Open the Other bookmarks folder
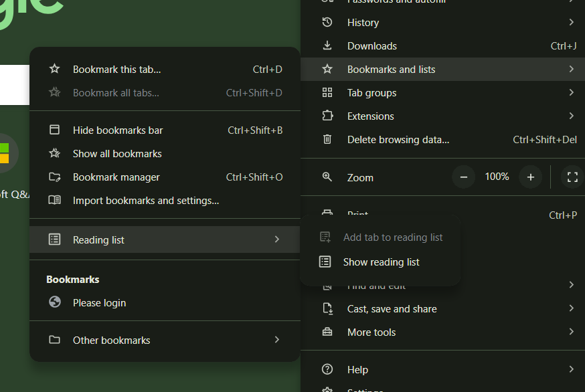This screenshot has height=392, width=585. point(165,340)
